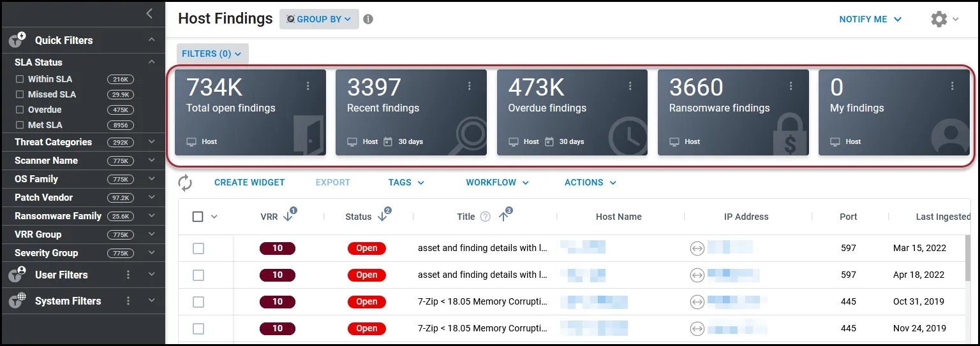Click the IP link icon in the Apr 18, 2022 row
Viewport: 980px width, 346px height.
[x=697, y=275]
